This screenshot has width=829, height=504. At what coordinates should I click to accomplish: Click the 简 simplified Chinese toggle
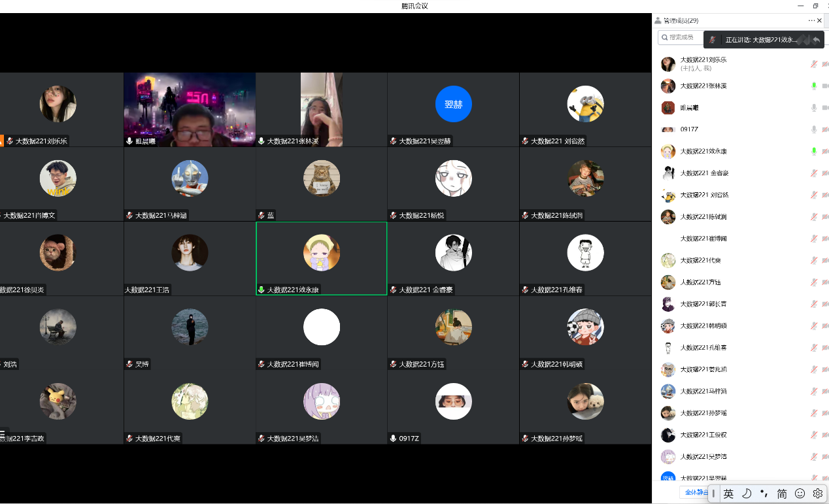pyautogui.click(x=782, y=494)
